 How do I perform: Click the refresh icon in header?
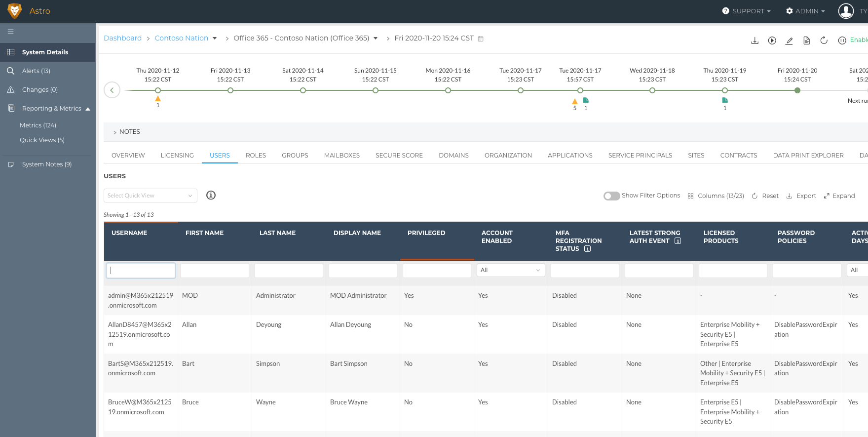coord(824,40)
